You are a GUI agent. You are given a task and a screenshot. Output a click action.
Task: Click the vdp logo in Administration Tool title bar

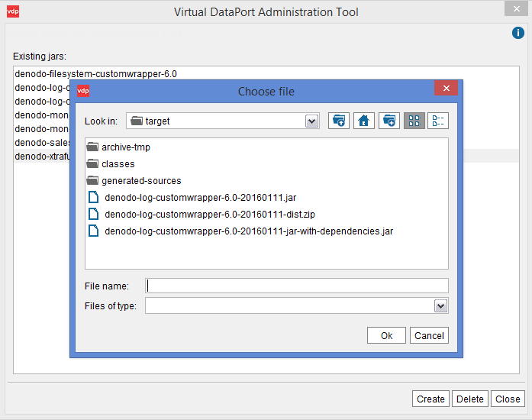13,11
